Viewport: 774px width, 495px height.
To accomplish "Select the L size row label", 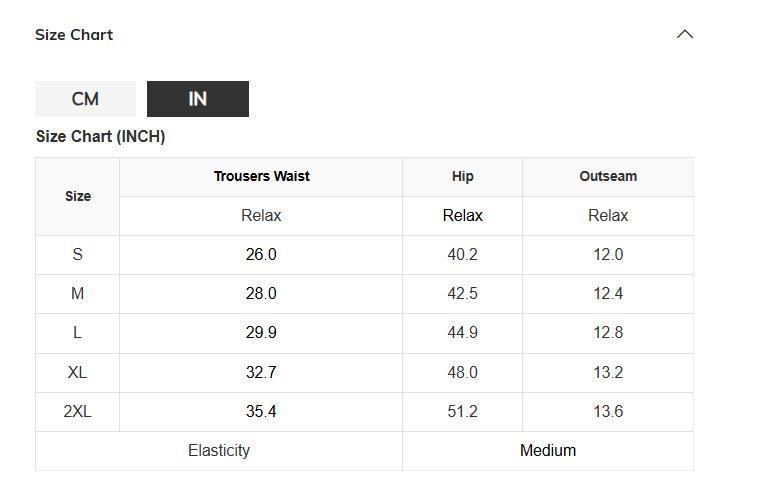I will [77, 333].
